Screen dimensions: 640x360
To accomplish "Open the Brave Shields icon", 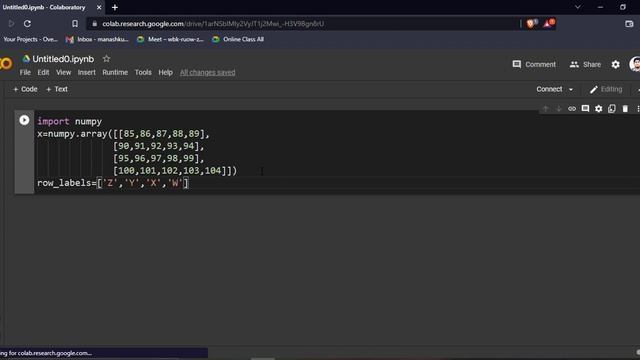I will [x=531, y=23].
